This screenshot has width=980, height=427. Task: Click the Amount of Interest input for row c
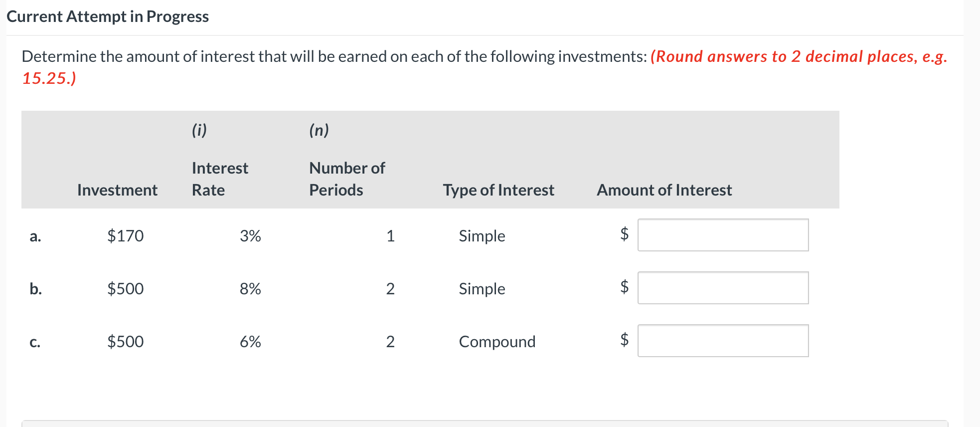(x=722, y=340)
